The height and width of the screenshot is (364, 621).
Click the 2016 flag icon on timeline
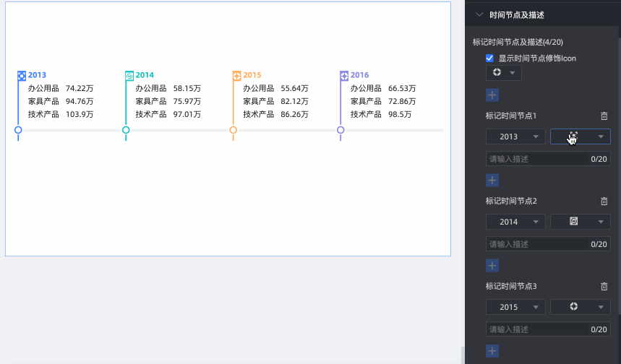coord(344,75)
